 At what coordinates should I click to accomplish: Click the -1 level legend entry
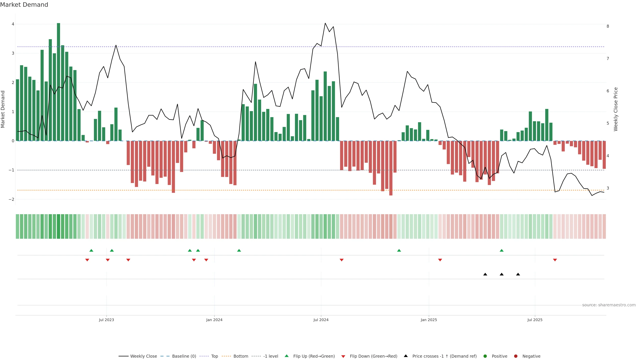(271, 356)
